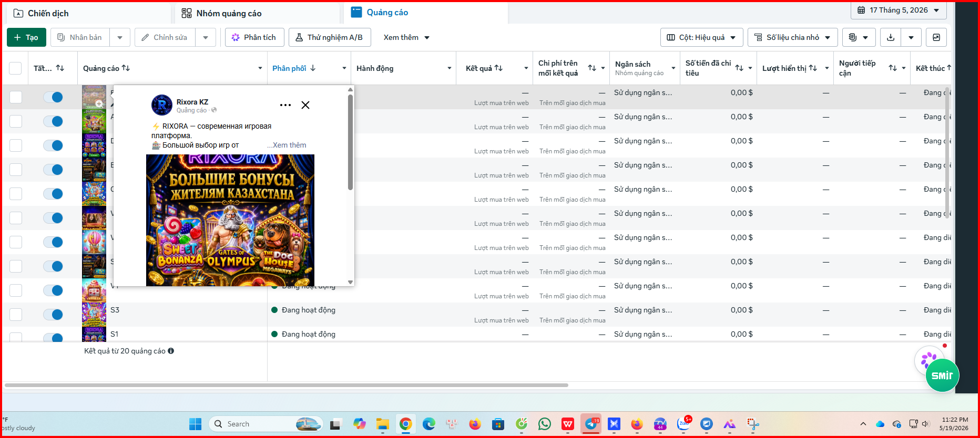Click the Nhân bản duplicate button

(80, 37)
